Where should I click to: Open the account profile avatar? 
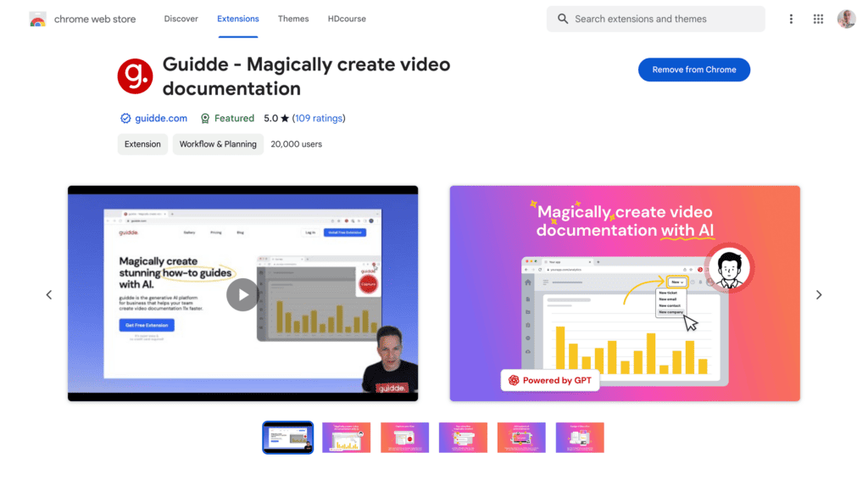point(847,19)
